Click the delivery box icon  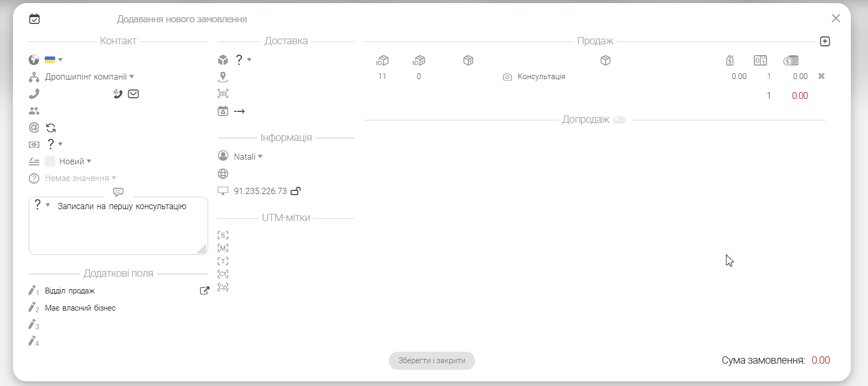point(223,60)
